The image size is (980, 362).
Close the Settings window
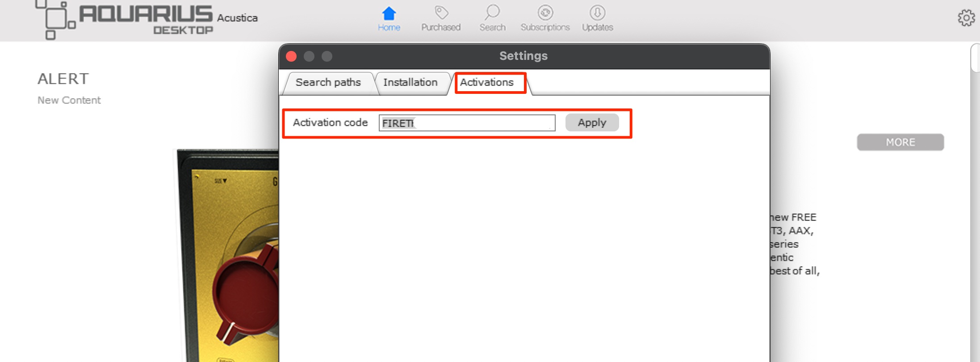[x=291, y=56]
